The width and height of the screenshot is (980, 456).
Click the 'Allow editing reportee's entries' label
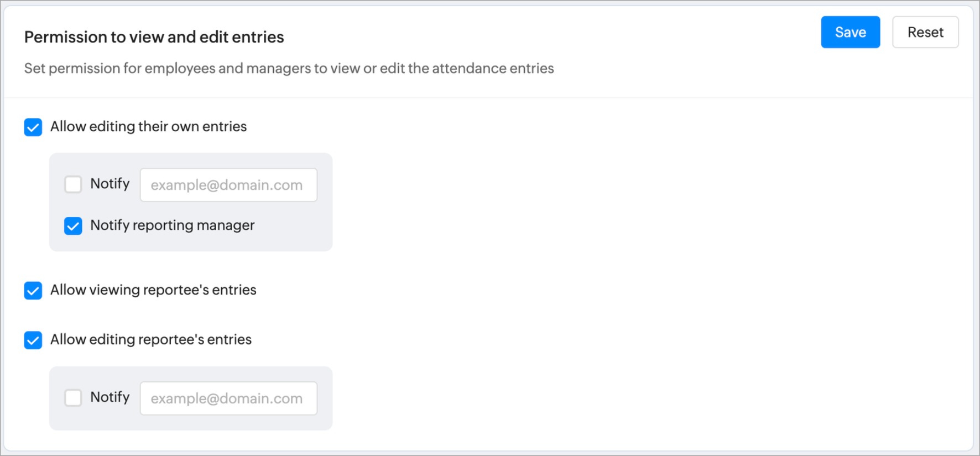point(150,340)
